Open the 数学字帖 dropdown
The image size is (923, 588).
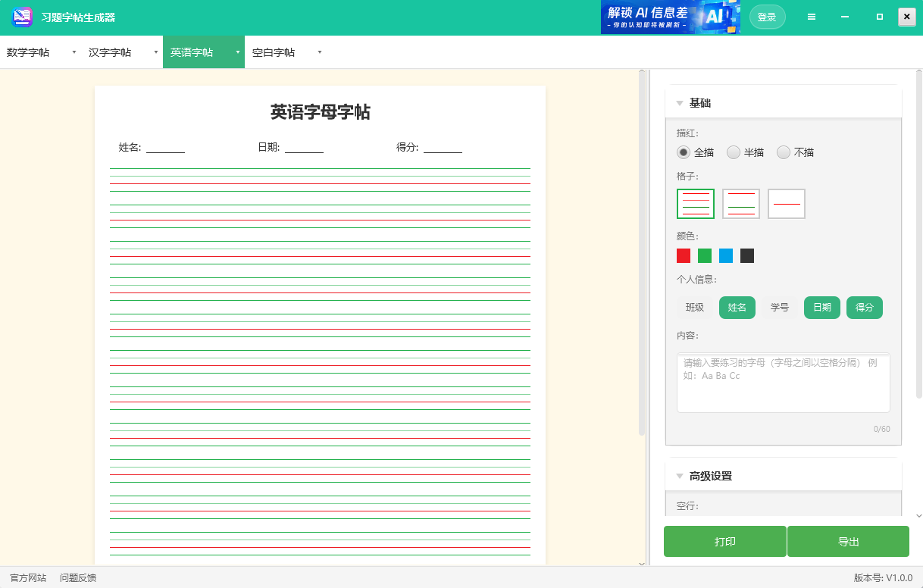74,52
